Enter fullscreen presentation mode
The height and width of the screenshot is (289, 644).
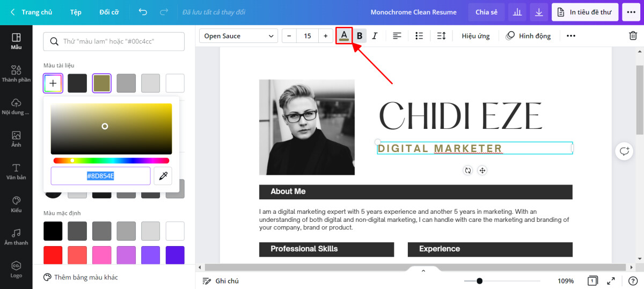click(x=611, y=281)
